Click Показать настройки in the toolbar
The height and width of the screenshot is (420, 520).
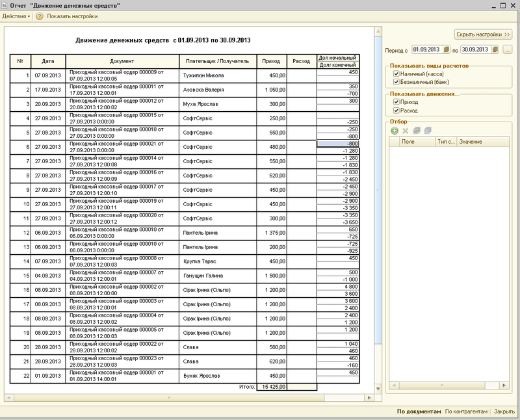[72, 16]
